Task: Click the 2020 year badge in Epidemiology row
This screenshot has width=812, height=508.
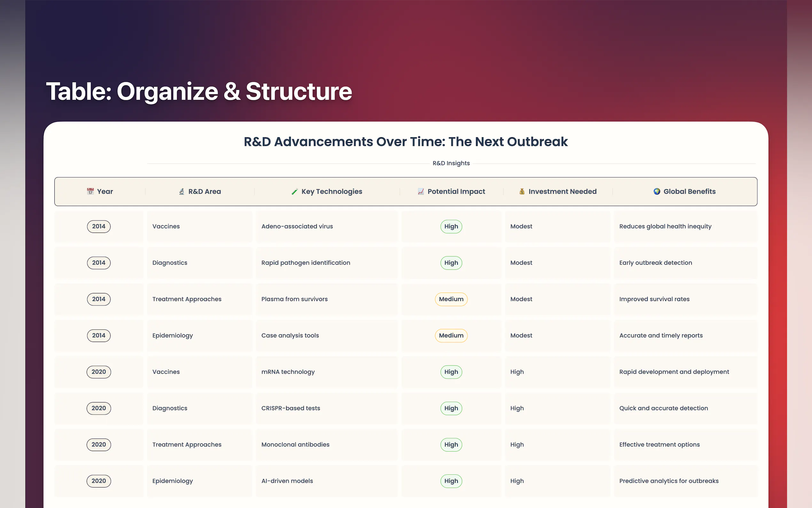Action: 99,481
